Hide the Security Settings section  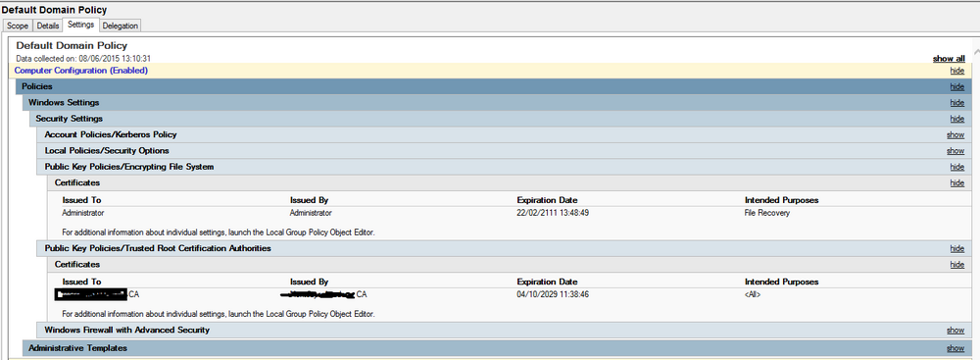coord(956,119)
